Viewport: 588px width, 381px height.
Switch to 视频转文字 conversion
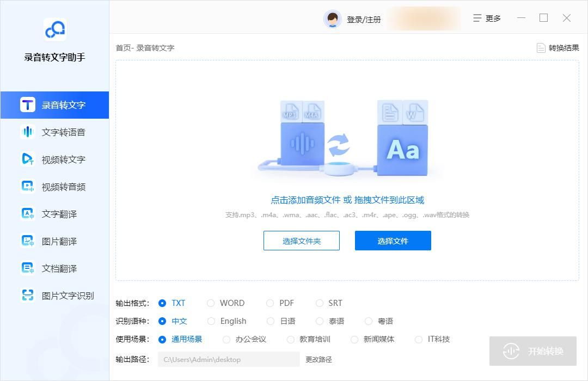click(x=54, y=159)
